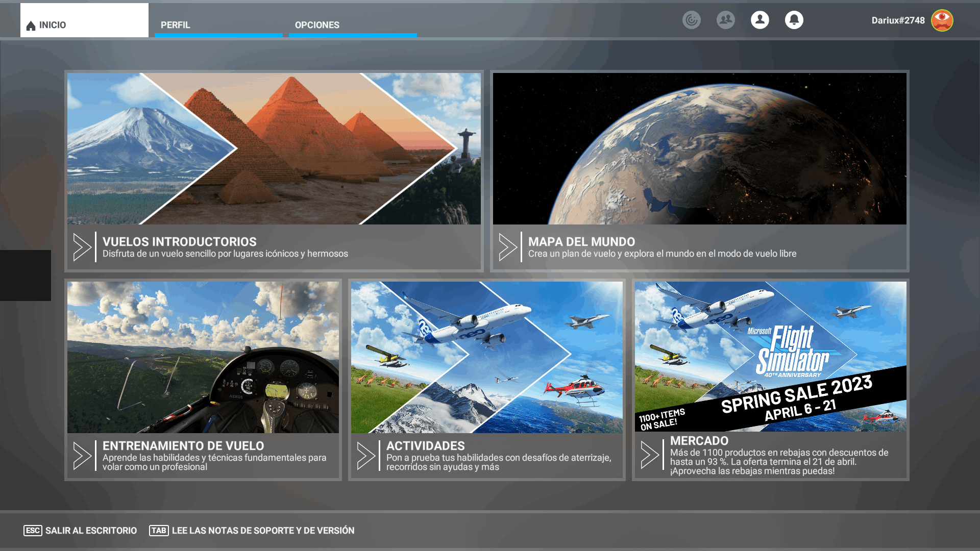This screenshot has height=551, width=980.
Task: Click the home icon in Inicio tab
Action: pyautogui.click(x=31, y=26)
